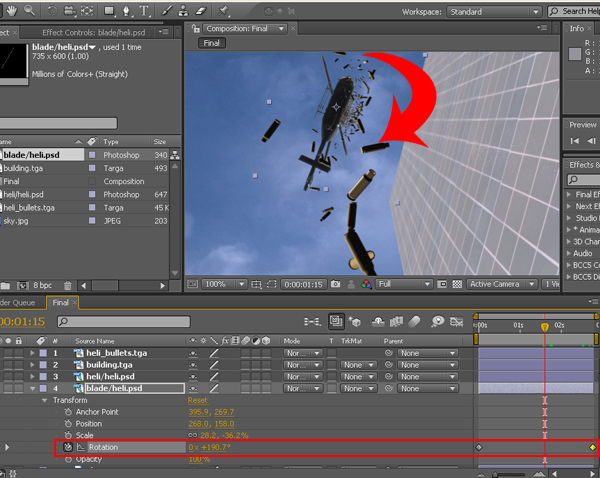Collapse the Transform property group
Viewport: 600px width, 478px height.
coord(45,400)
